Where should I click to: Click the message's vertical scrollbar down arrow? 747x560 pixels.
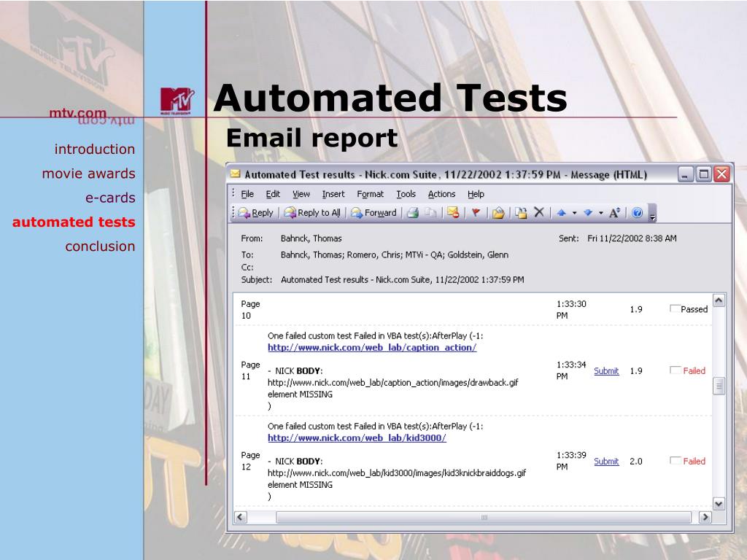tap(719, 503)
